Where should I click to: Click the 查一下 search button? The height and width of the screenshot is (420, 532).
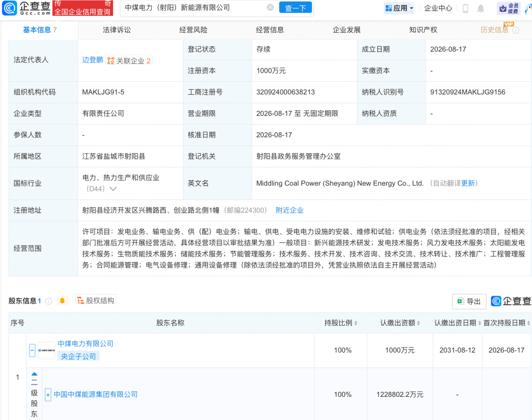(x=295, y=8)
